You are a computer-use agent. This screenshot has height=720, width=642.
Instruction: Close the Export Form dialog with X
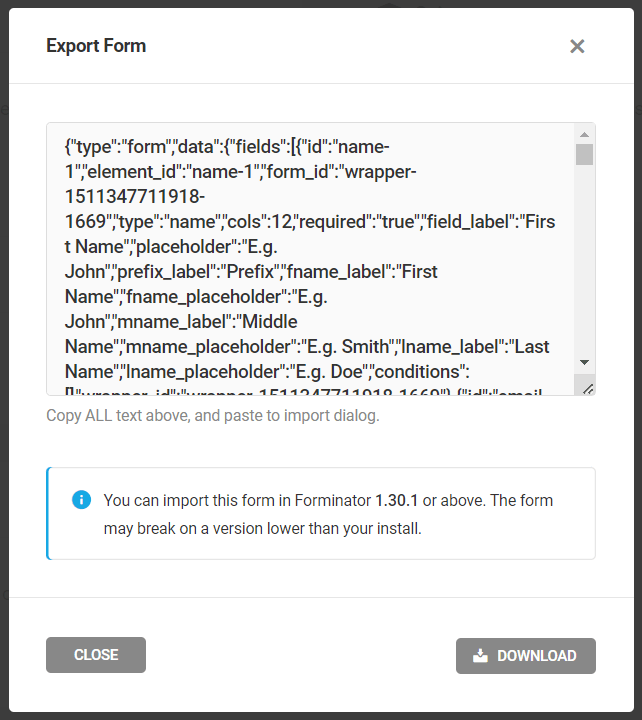click(x=577, y=46)
